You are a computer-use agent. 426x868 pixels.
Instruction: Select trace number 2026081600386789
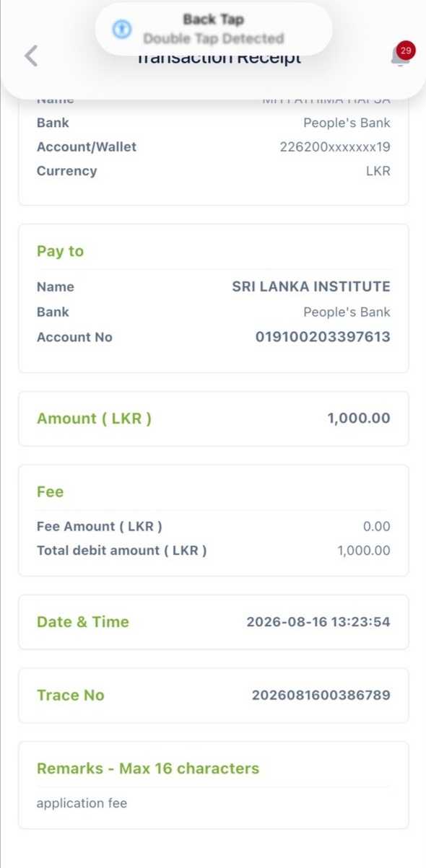tap(321, 696)
